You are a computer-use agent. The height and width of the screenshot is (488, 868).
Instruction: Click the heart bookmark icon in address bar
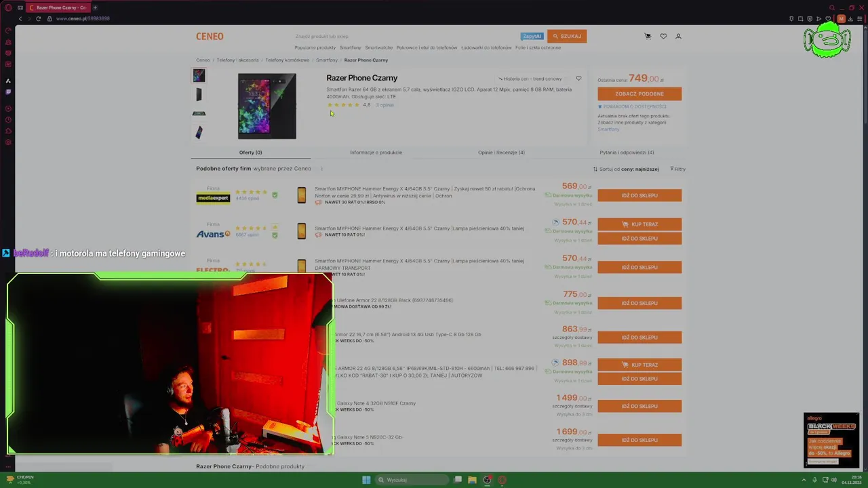tap(827, 18)
